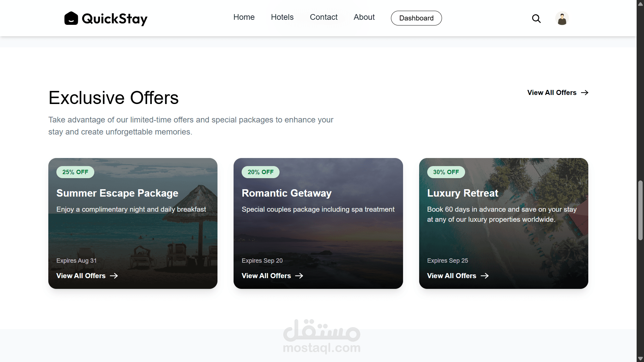Click arrow in Romantic Getaway card
Viewport: 644px width, 362px height.
coord(299,276)
